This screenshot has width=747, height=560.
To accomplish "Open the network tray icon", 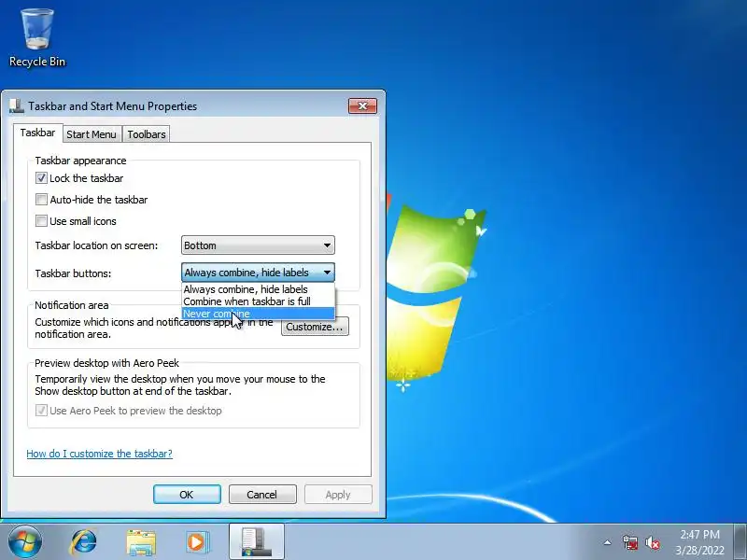I will 629,542.
